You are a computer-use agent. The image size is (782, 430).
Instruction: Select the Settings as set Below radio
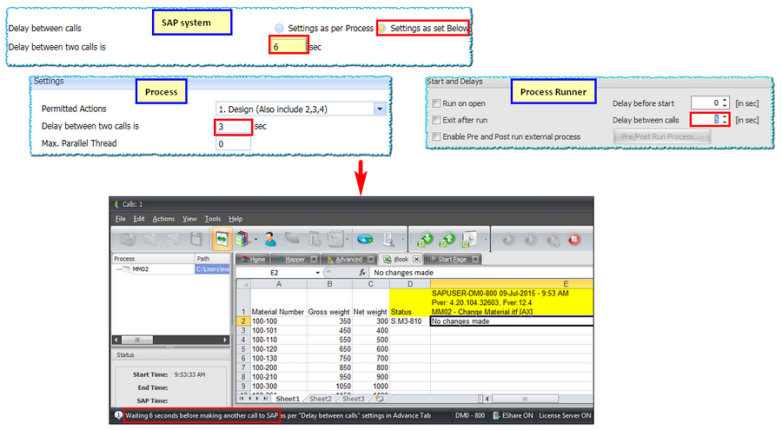point(382,28)
